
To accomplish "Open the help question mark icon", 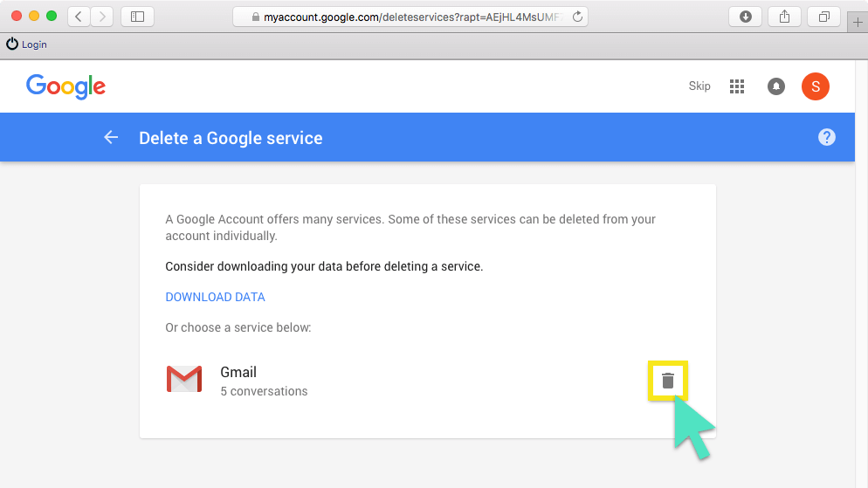I will (x=826, y=137).
